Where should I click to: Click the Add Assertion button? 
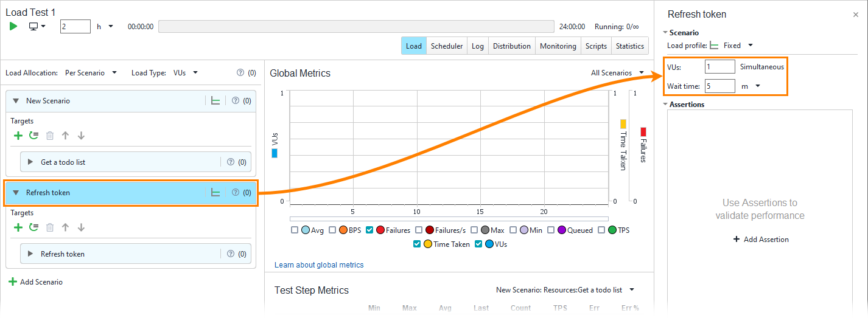point(760,240)
